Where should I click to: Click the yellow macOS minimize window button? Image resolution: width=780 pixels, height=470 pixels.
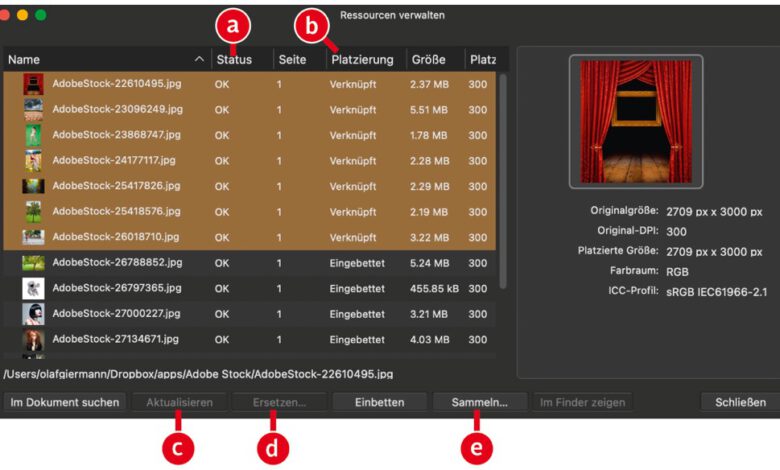pos(22,15)
